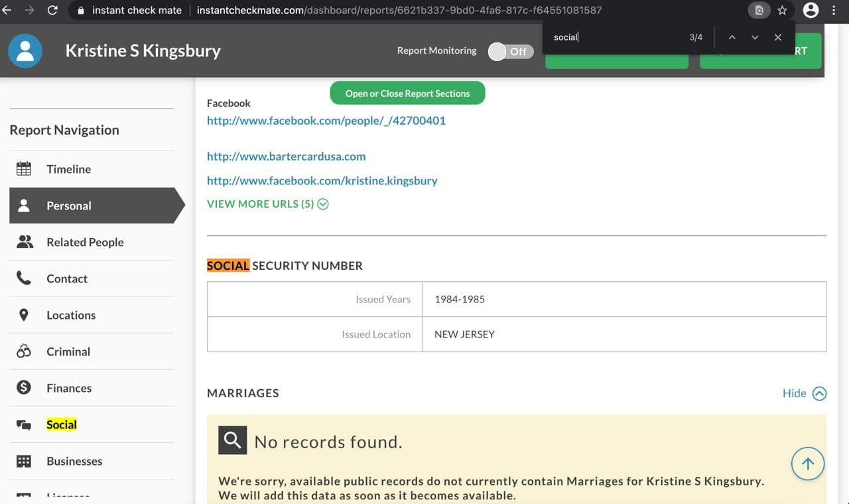
Task: Click the NEW JERSEY Issued Location value
Action: coord(464,334)
